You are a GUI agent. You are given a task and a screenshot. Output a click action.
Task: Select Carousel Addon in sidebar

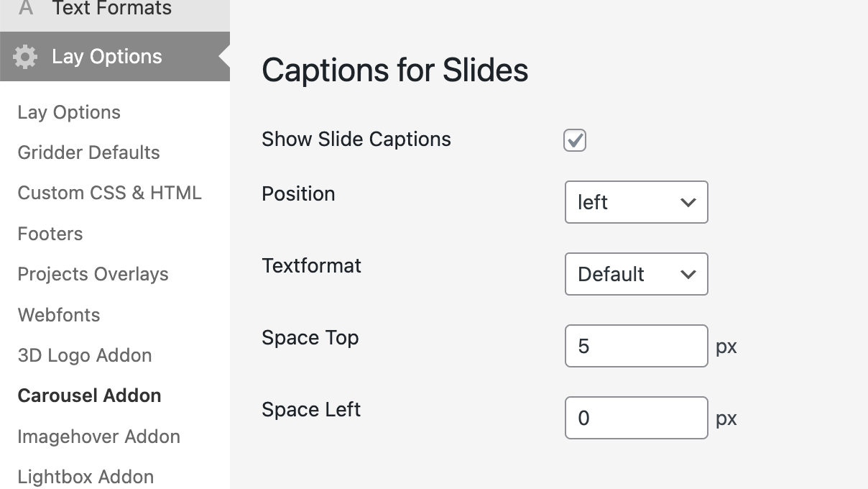pos(89,396)
